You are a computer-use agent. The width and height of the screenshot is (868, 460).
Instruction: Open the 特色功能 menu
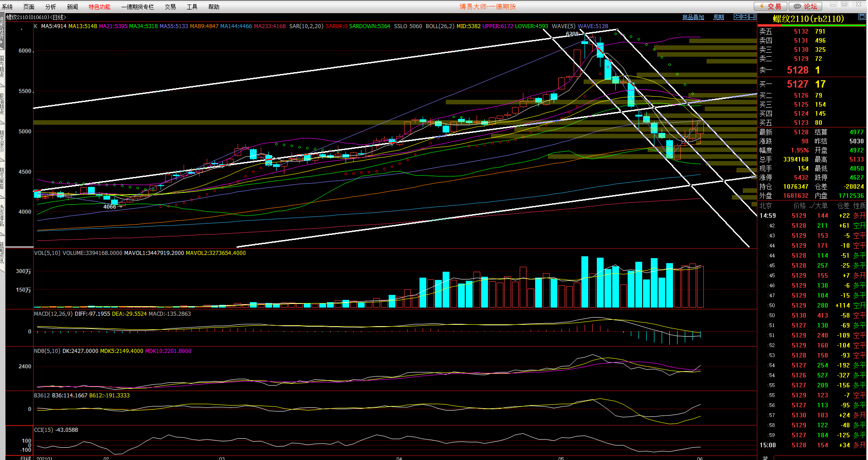[x=99, y=7]
